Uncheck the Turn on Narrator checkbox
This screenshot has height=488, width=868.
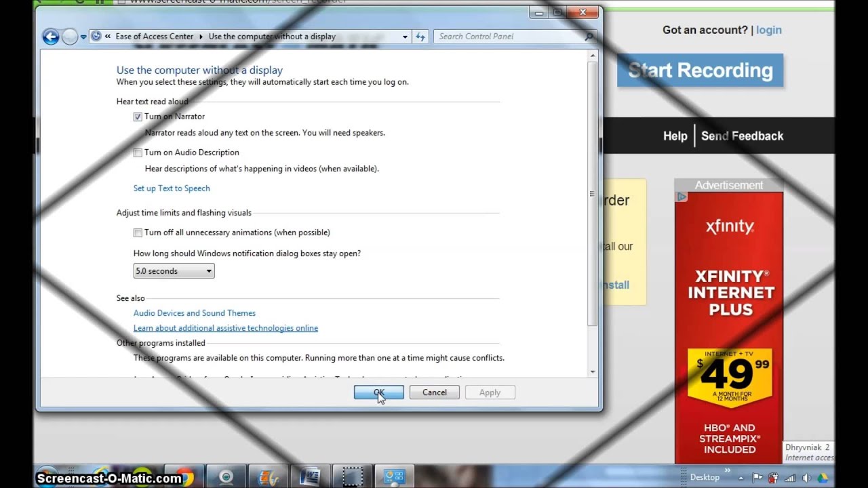pos(138,117)
